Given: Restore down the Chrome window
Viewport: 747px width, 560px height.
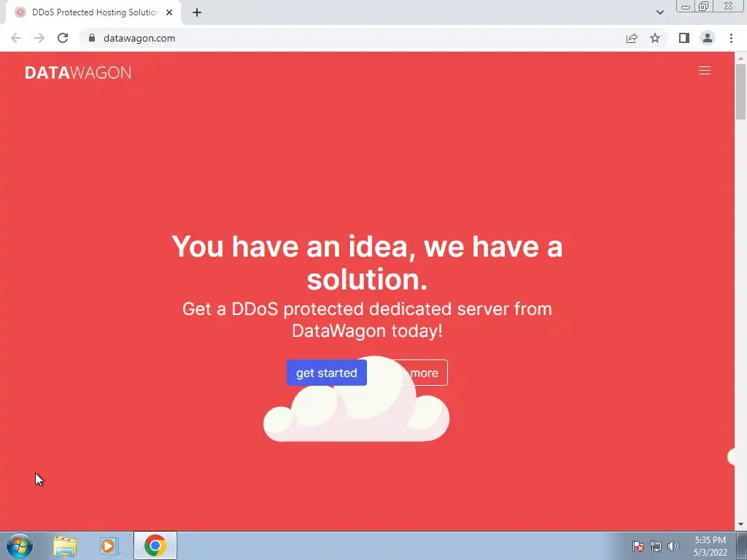Looking at the screenshot, I should (x=703, y=7).
